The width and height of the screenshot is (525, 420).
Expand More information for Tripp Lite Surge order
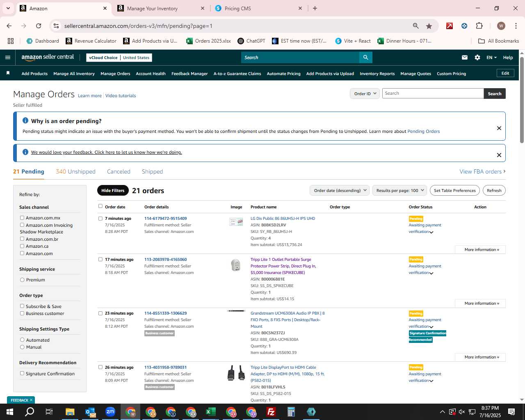[x=480, y=303]
